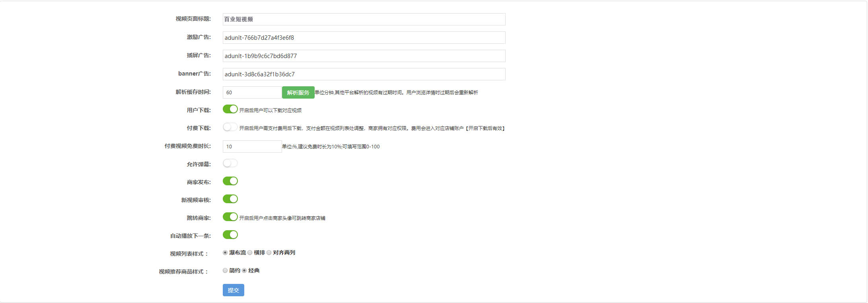Click the banner广告 ad unit field
Image resolution: width=868 pixels, height=303 pixels.
point(364,74)
